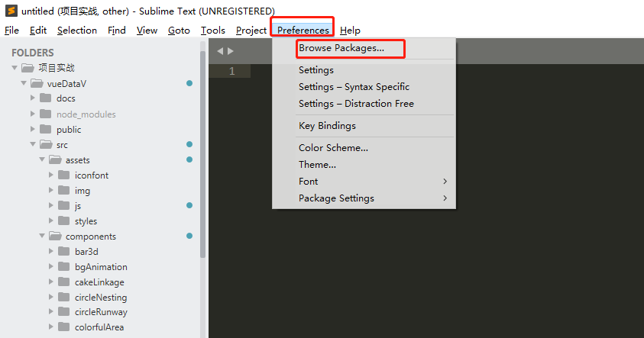Select the circleRunway folder name

click(x=101, y=312)
